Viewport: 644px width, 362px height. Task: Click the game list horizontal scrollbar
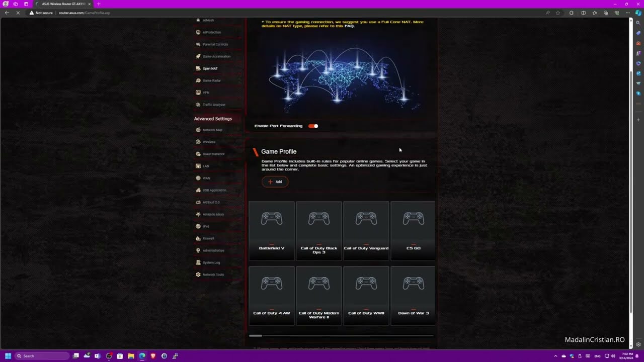(x=256, y=335)
